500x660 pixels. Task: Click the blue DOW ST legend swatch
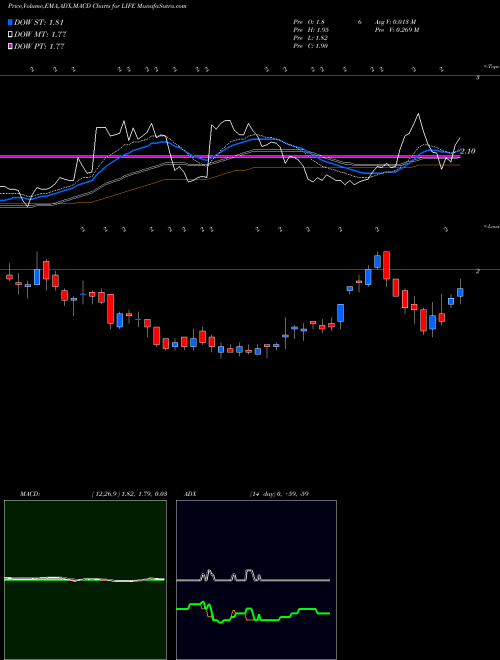(11, 22)
